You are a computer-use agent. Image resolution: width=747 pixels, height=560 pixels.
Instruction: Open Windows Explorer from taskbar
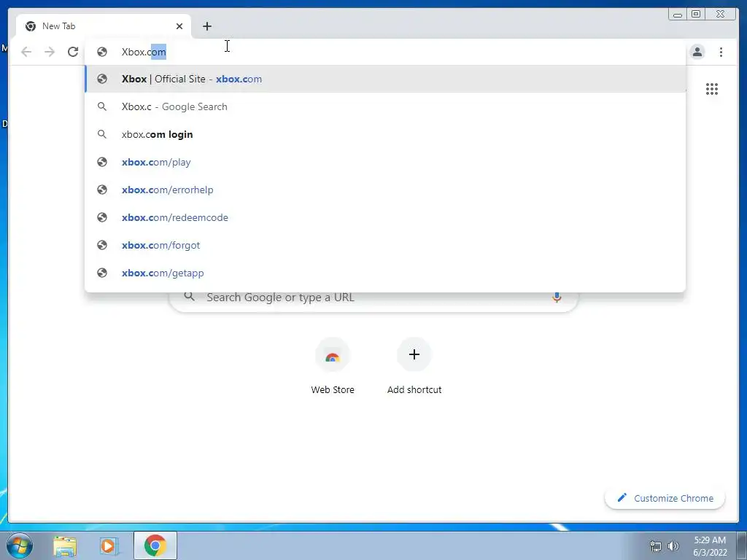pos(65,545)
